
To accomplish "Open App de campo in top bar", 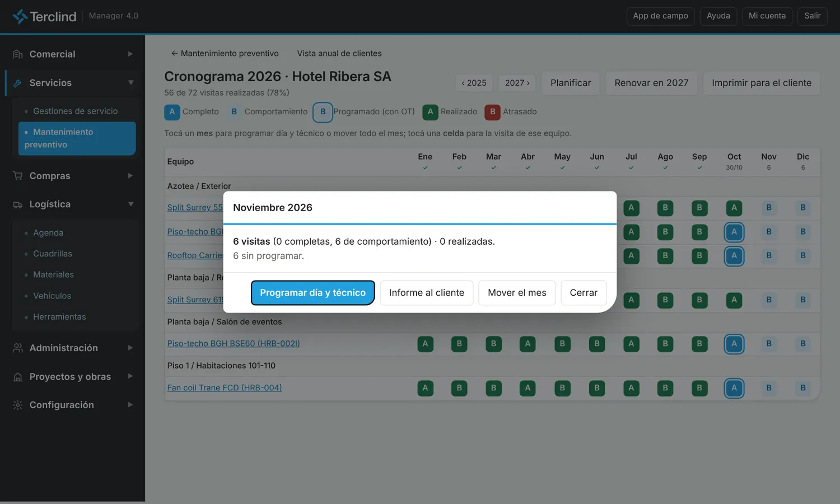I will pos(660,16).
